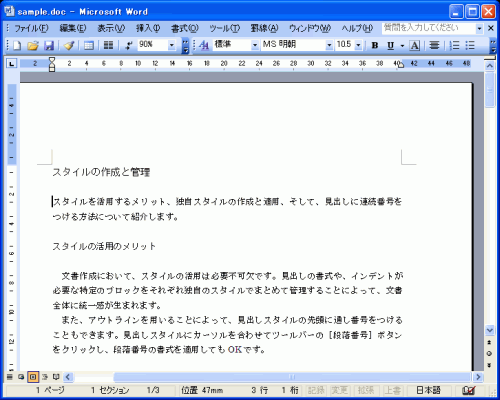Viewport: 500px width, 400px height.
Task: Create a new blank document
Action: point(16,45)
